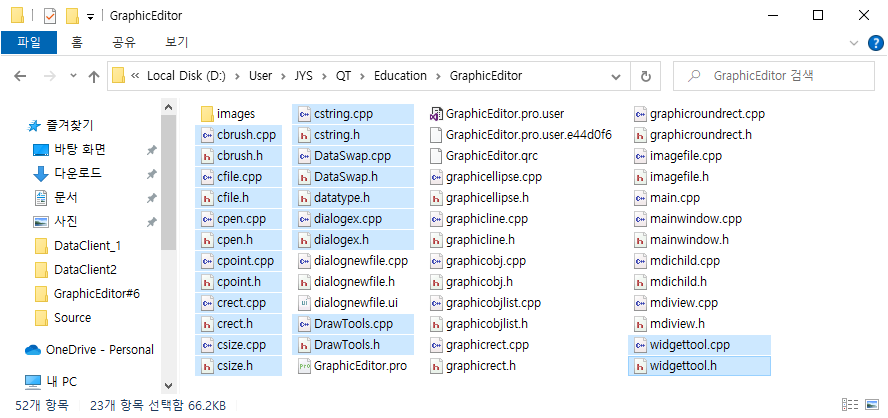Click the OneDrive - Personal cloud icon
Viewport: 888px width, 418px height.
tap(33, 350)
